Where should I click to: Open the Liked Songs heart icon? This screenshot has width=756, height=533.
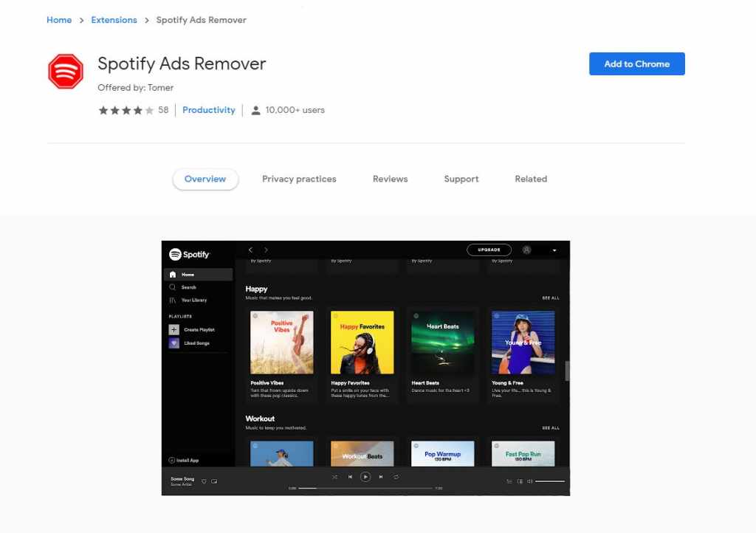(174, 343)
